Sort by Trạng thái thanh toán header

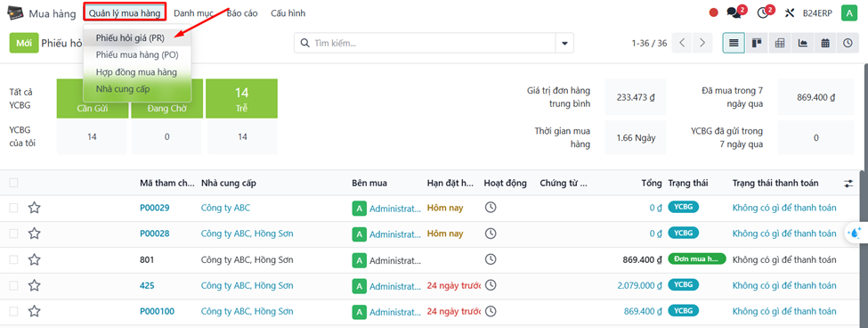[775, 183]
